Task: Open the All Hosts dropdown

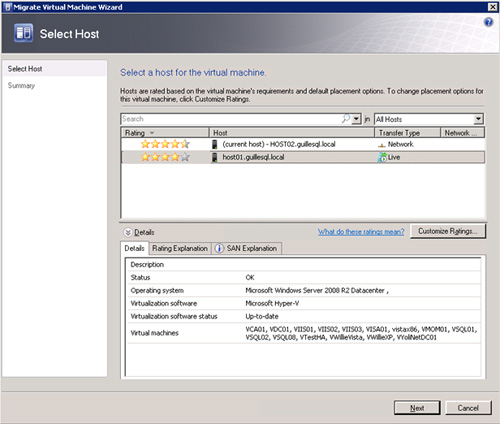Action: coord(478,119)
